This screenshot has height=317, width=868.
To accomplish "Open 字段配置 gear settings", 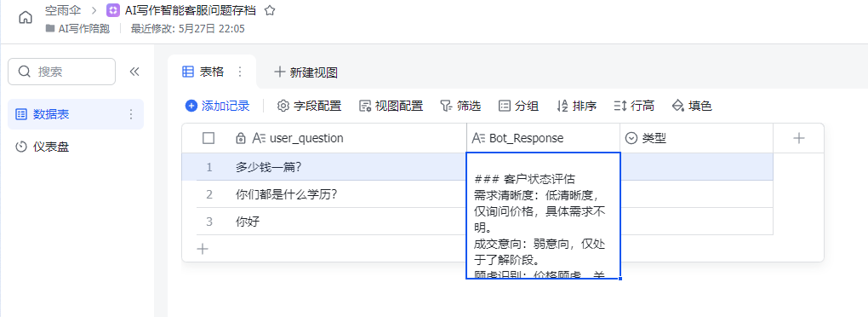I will pyautogui.click(x=309, y=106).
